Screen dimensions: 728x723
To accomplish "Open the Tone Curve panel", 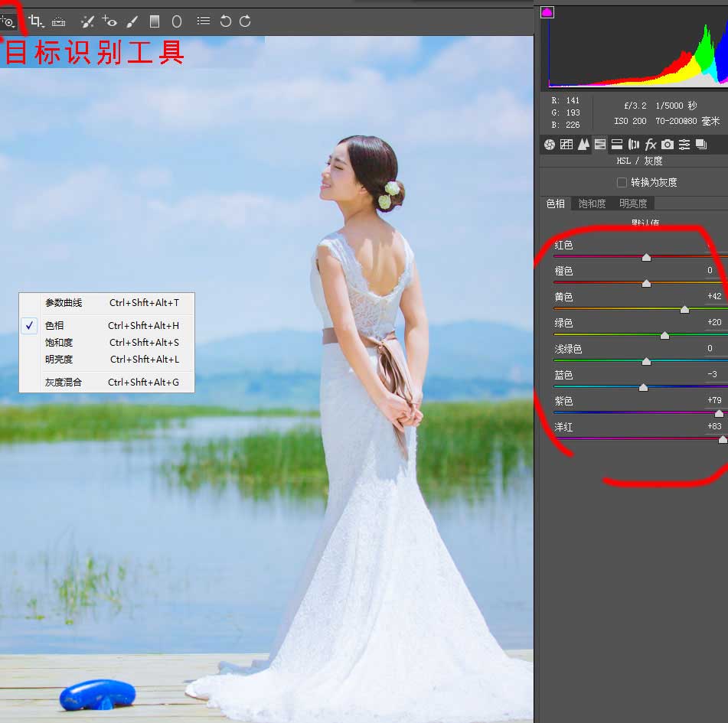I will [566, 144].
